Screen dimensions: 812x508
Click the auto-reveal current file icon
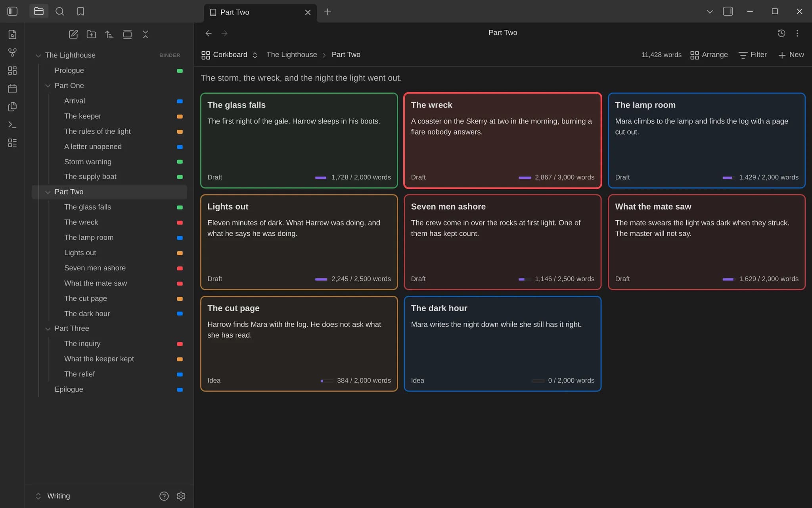tap(127, 35)
